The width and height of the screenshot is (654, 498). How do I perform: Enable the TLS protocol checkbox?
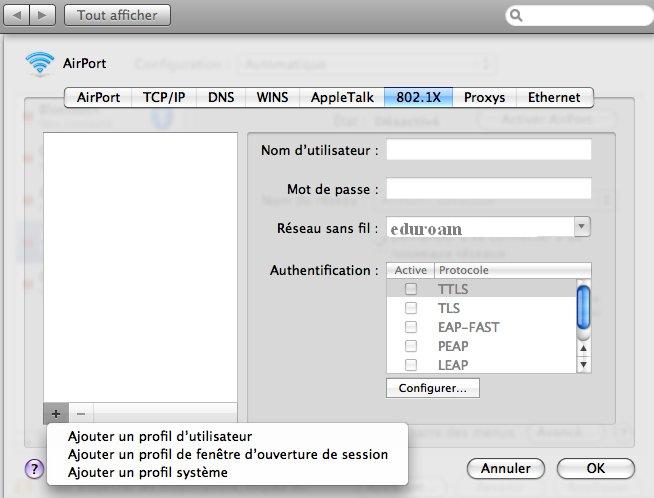pyautogui.click(x=411, y=308)
